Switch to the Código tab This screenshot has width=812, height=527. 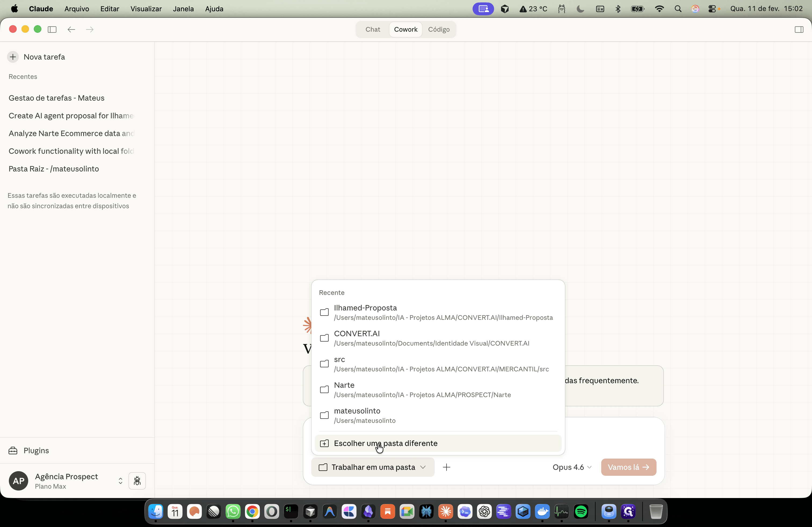click(x=439, y=29)
